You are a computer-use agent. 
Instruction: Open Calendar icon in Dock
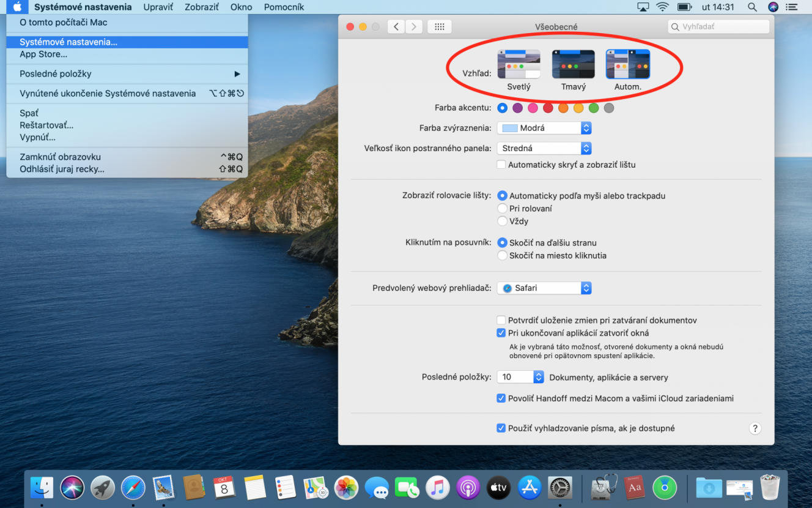coord(224,488)
